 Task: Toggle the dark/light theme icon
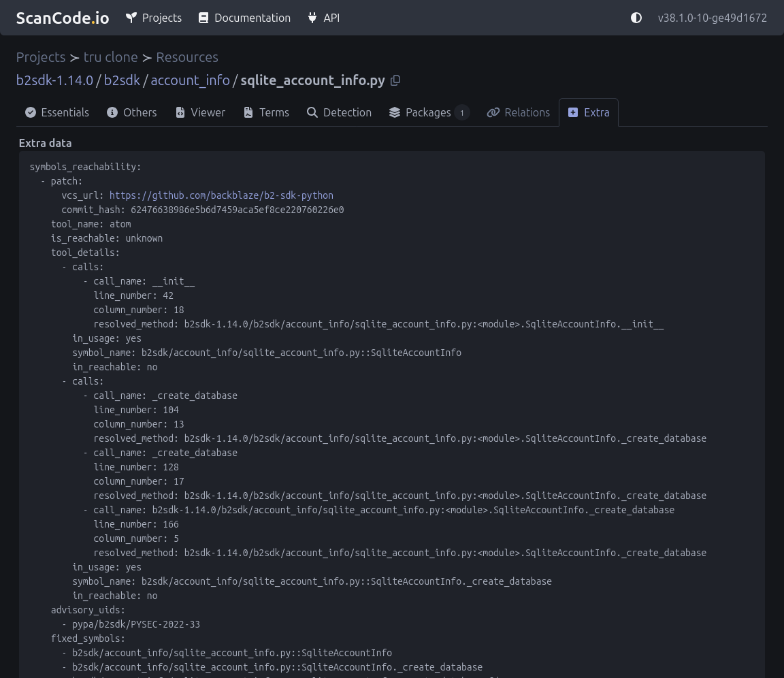pyautogui.click(x=636, y=18)
